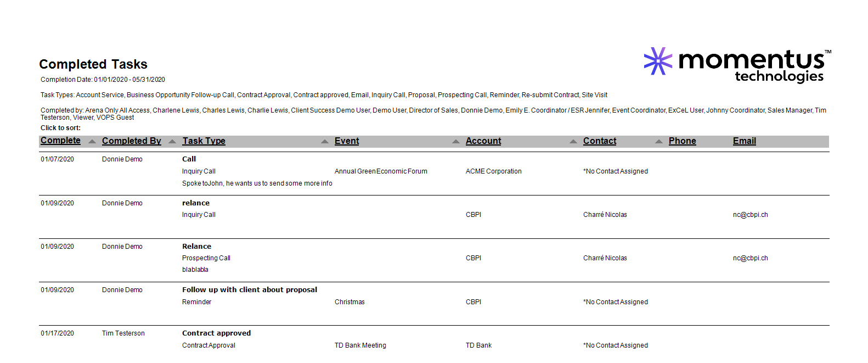Click Charré Nicolas in the relance Inquiry Call row
The image size is (868, 363).
pos(605,215)
